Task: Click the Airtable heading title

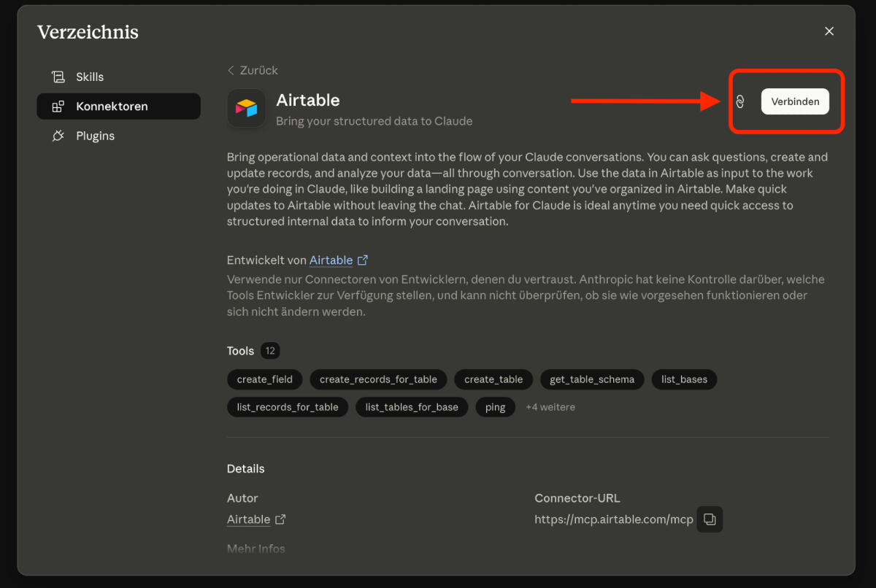Action: [x=308, y=100]
